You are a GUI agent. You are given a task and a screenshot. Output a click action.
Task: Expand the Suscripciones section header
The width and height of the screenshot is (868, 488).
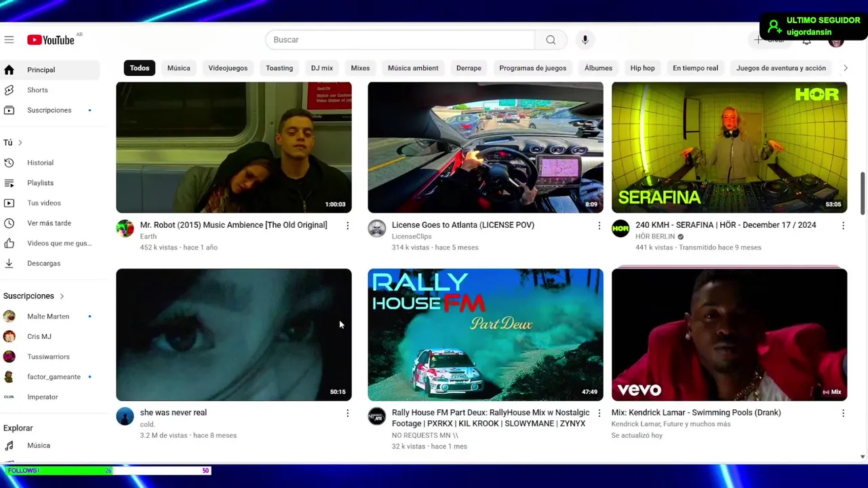pyautogui.click(x=34, y=296)
